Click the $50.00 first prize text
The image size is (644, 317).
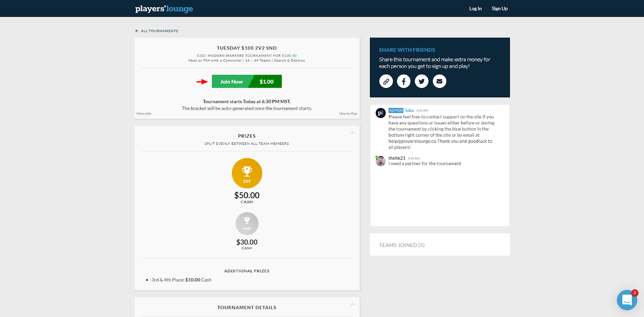pyautogui.click(x=247, y=196)
